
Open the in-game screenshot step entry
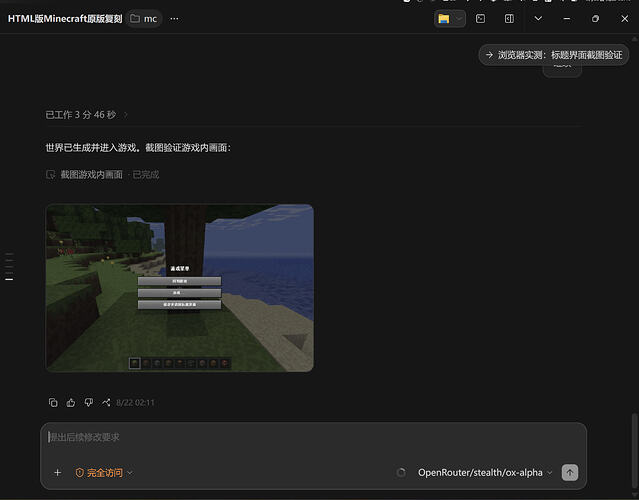[102, 175]
